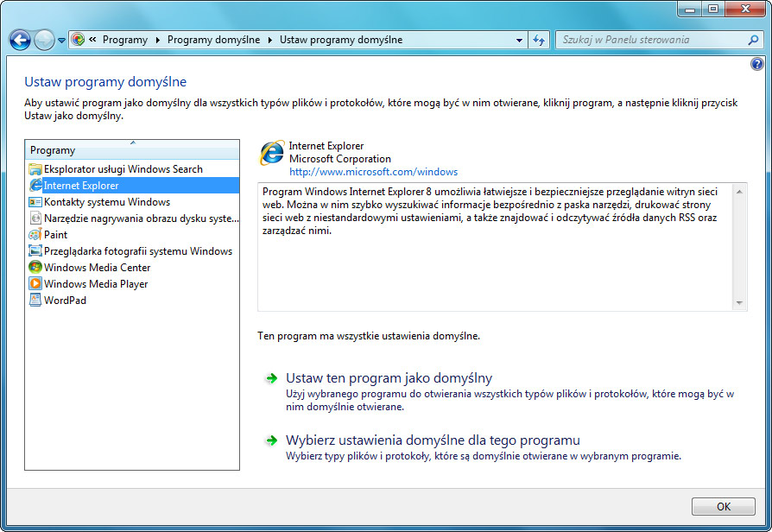Image resolution: width=772 pixels, height=532 pixels.
Task: Select WordPad label in the list
Action: [x=65, y=301]
